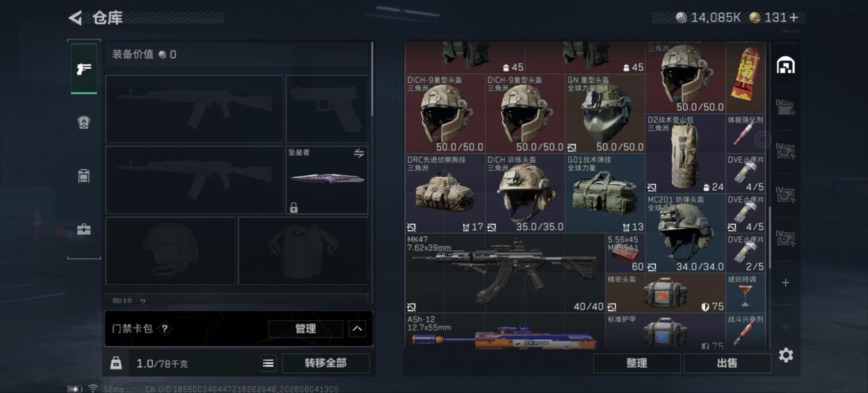Open the briefcase safe-box tab
The height and width of the screenshot is (393, 868).
click(84, 229)
